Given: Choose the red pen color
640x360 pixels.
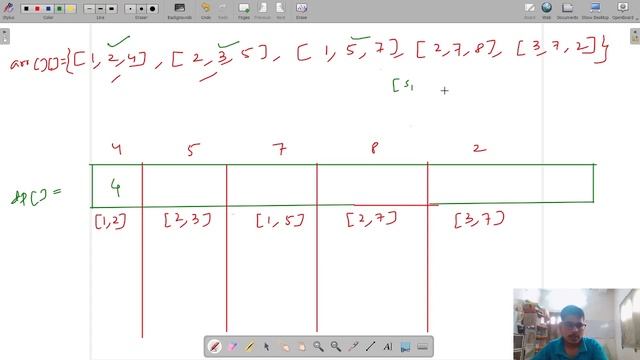Looking at the screenshot, I should pos(37,9).
